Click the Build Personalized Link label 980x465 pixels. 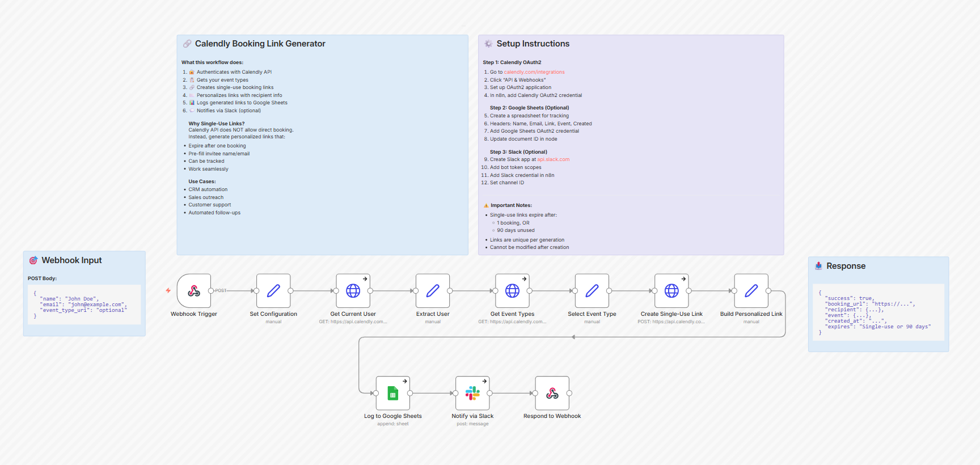click(x=751, y=314)
